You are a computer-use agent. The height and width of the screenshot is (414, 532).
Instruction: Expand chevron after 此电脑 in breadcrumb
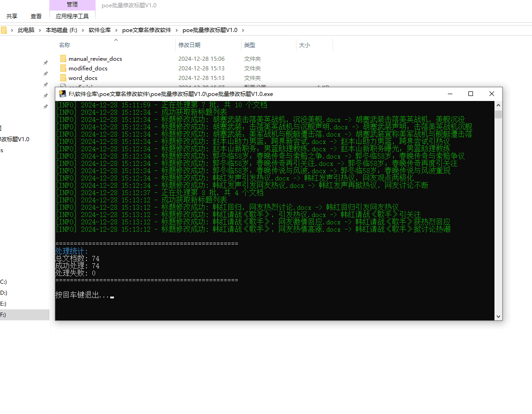pos(40,30)
